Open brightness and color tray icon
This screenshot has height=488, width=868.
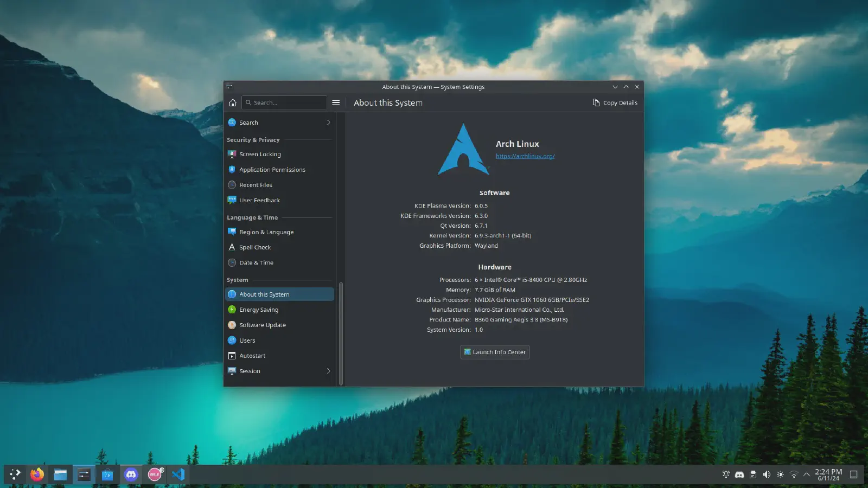click(780, 474)
